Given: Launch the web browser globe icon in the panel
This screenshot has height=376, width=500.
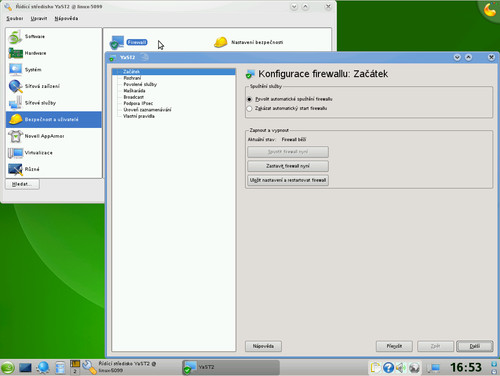Looking at the screenshot, I should pos(43,367).
